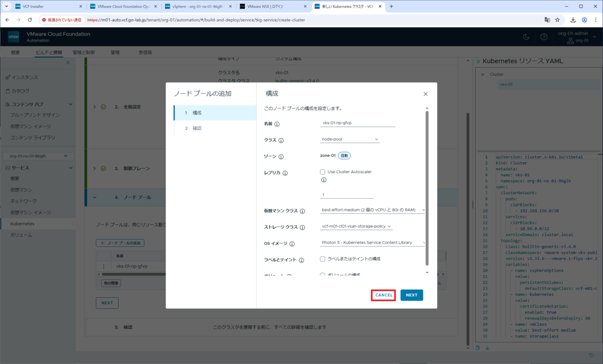Click Chrome translate page icon
The width and height of the screenshot is (603, 364).
pos(547,20)
